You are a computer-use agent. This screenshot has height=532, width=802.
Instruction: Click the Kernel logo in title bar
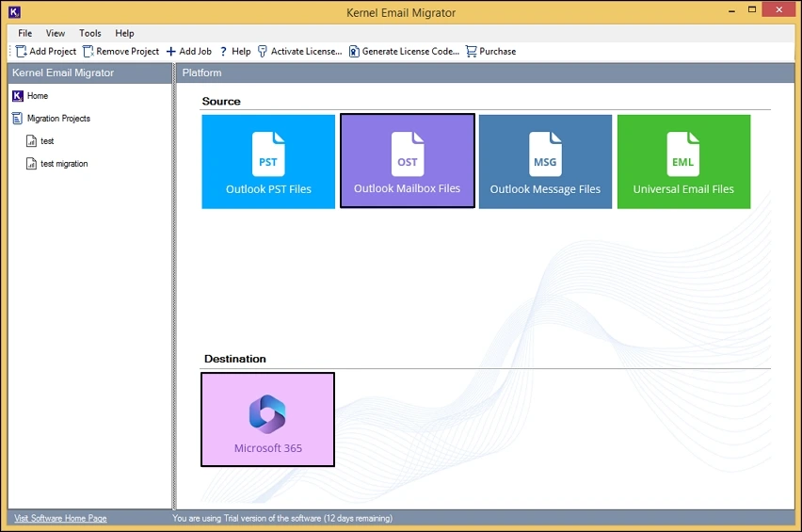tap(14, 11)
